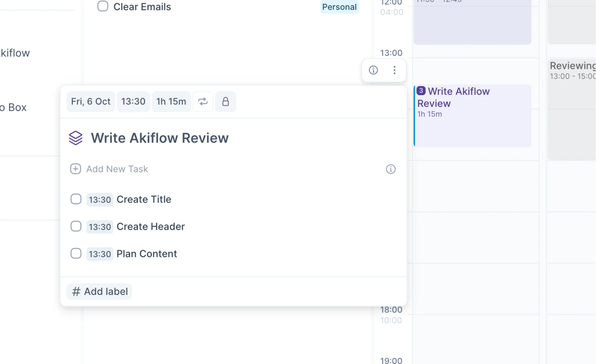Open the Reviewing calendar event
Image resolution: width=596 pixels, height=364 pixels.
572,109
